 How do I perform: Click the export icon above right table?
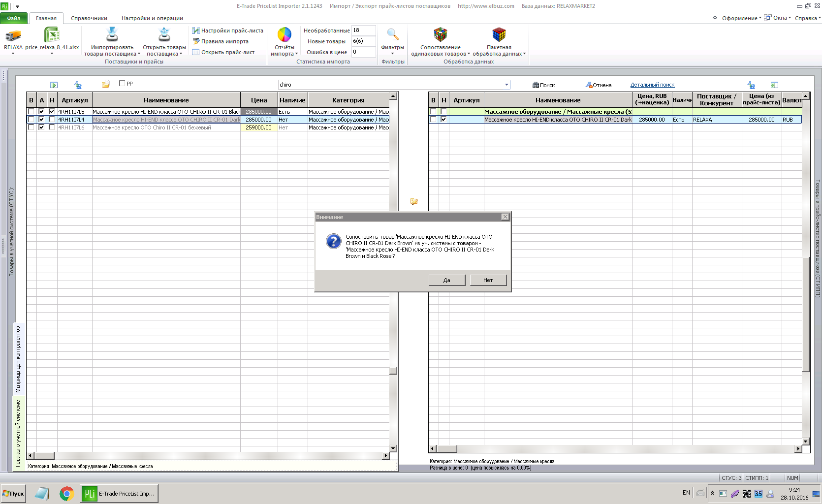(774, 85)
